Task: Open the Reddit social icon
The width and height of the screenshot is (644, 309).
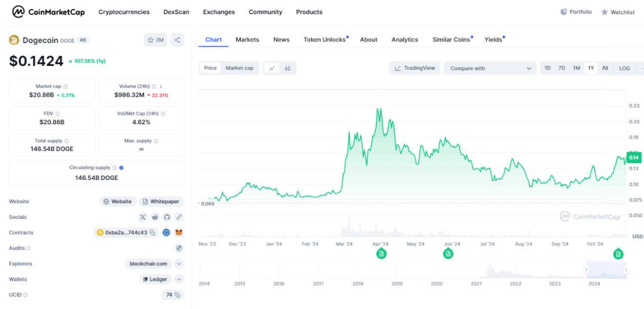Action: (155, 217)
